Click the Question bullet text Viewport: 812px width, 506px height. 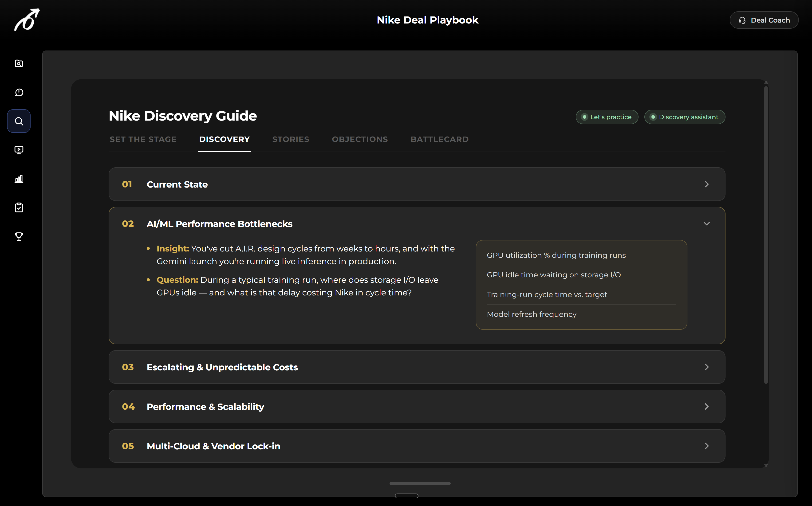pos(298,286)
